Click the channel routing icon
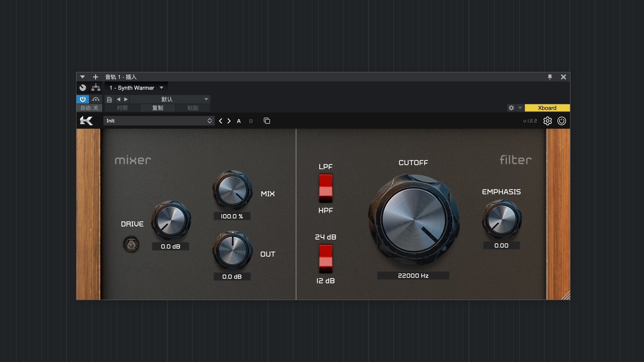Image resolution: width=644 pixels, height=362 pixels. coord(96,88)
